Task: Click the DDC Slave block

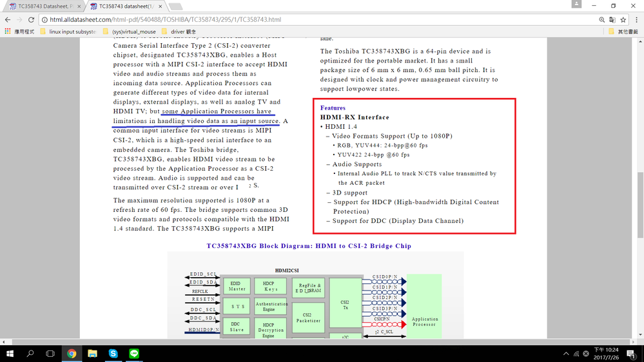Action: (237, 327)
